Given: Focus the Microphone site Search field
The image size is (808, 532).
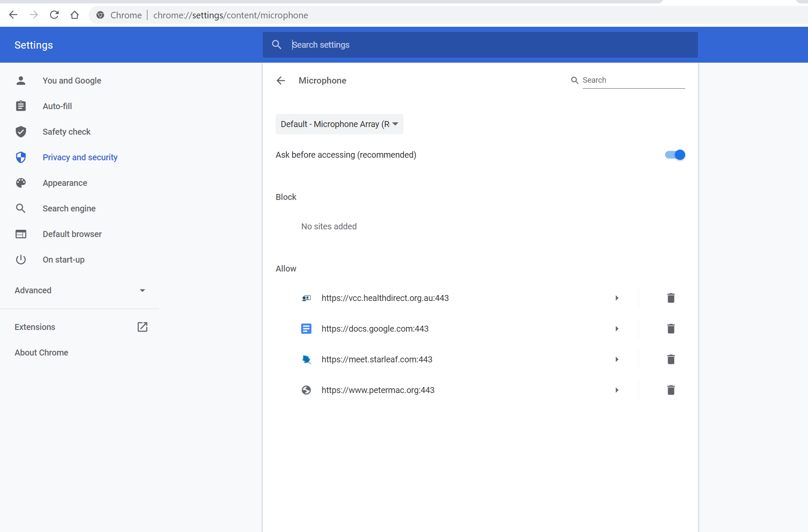Looking at the screenshot, I should pyautogui.click(x=634, y=80).
